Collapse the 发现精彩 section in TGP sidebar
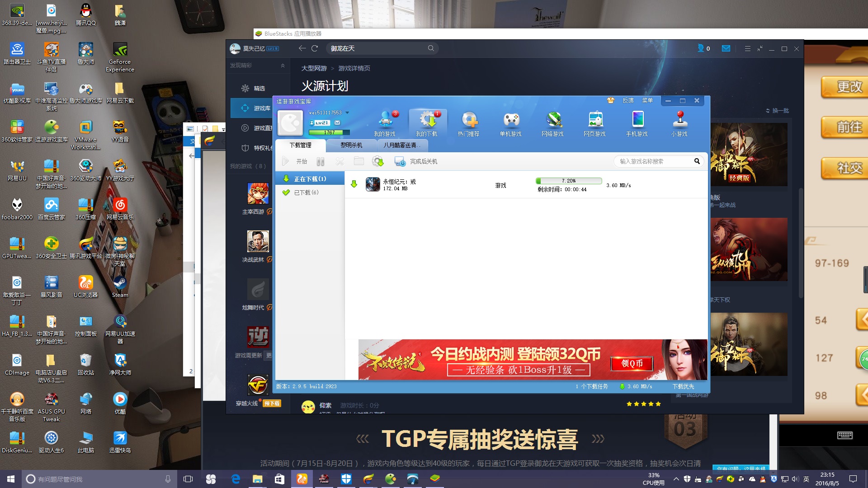Image resolution: width=868 pixels, height=488 pixels. (283, 66)
